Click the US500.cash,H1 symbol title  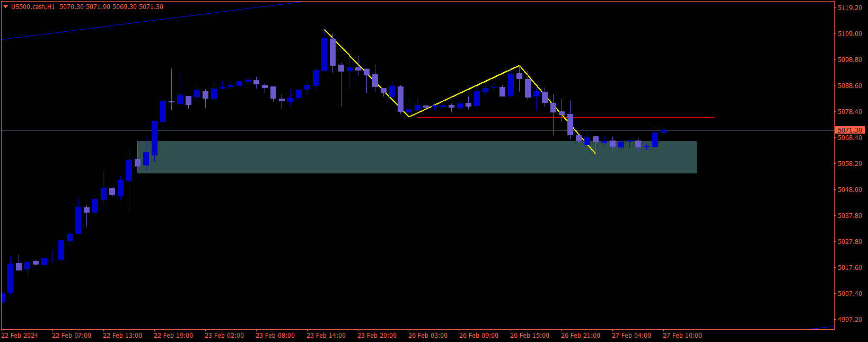pyautogui.click(x=32, y=7)
